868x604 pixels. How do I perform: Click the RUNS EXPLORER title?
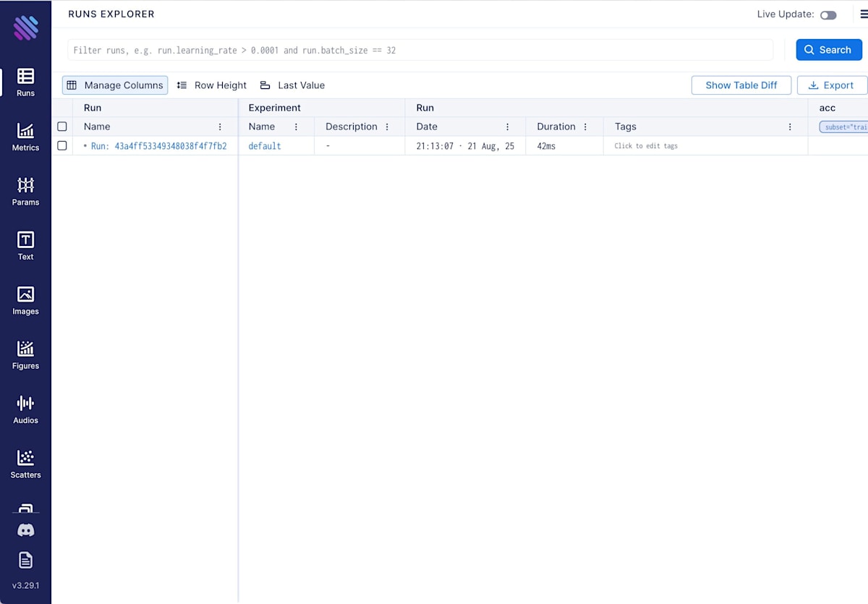click(111, 14)
